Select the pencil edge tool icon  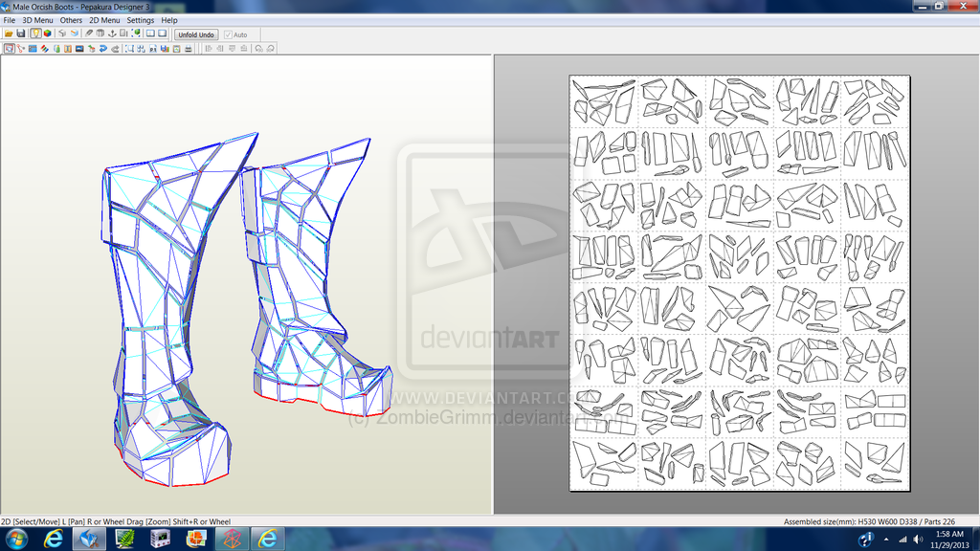click(89, 33)
